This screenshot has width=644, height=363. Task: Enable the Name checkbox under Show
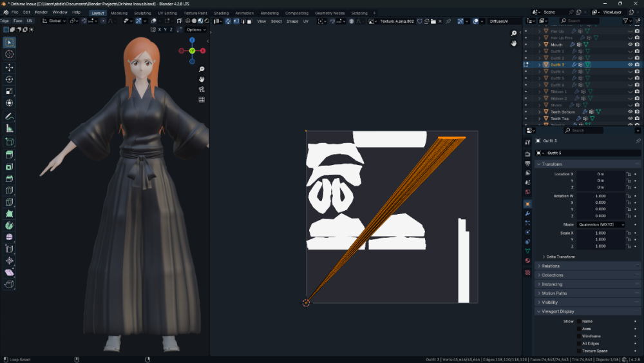click(578, 321)
